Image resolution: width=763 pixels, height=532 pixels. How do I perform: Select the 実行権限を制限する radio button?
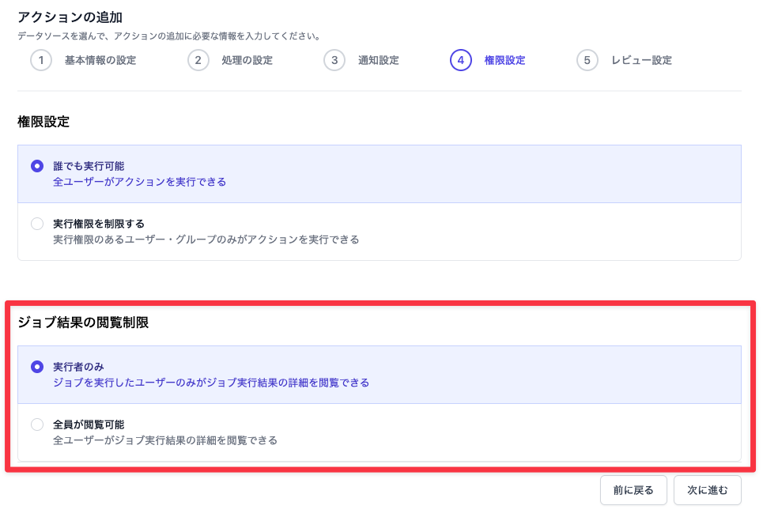(x=37, y=224)
